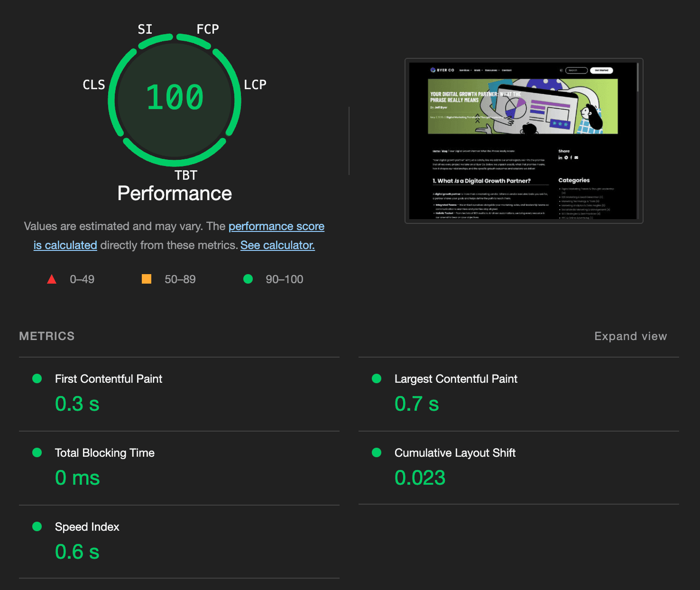The height and width of the screenshot is (590, 700).
Task: Click the LCP label on the gauge
Action: (x=255, y=85)
